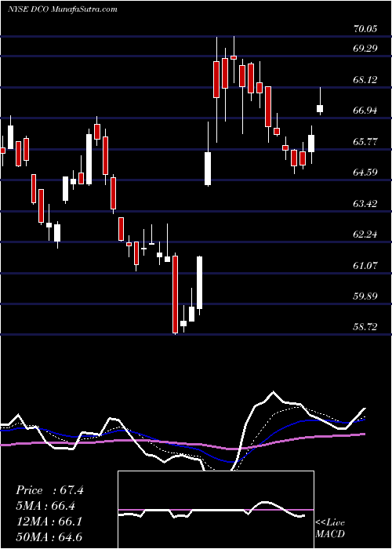Select the 64.59 price axis label
The width and height of the screenshot is (392, 549).
click(x=365, y=173)
